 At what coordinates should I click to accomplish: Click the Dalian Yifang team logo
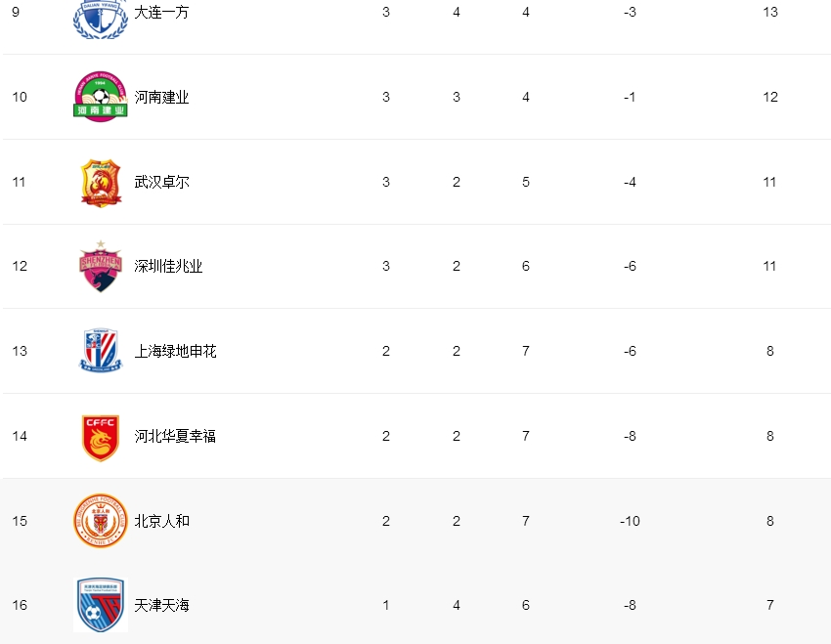click(x=101, y=17)
